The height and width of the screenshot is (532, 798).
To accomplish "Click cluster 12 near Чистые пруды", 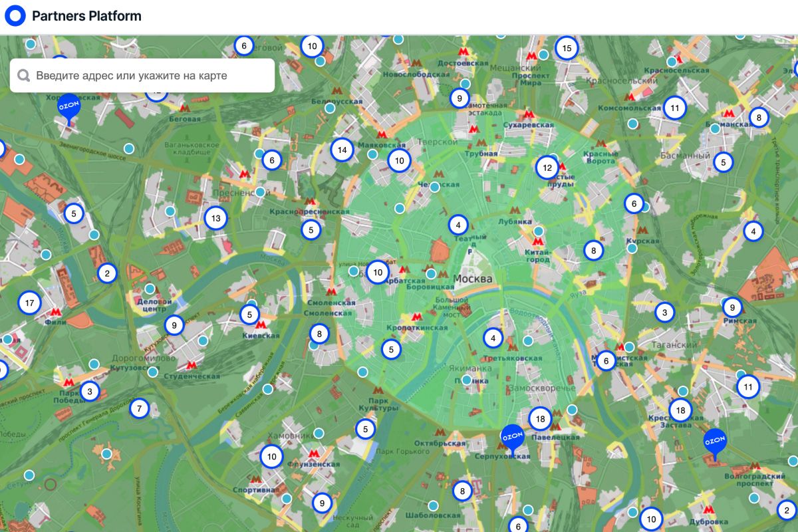I will (547, 168).
